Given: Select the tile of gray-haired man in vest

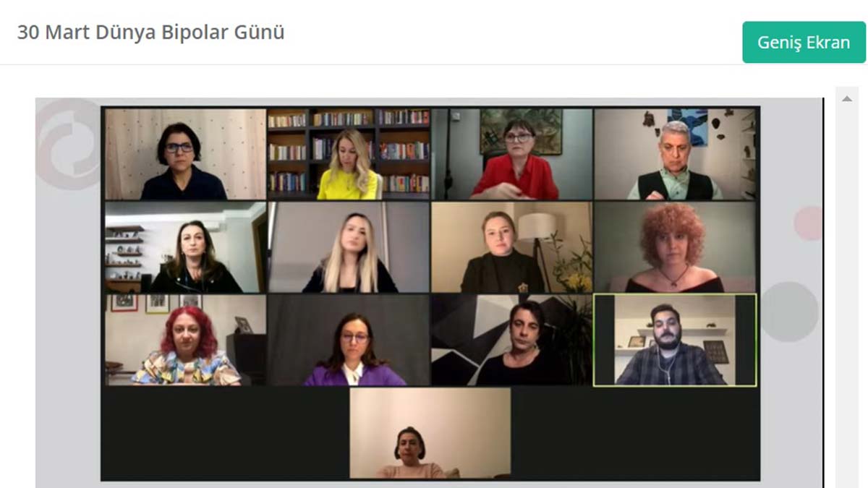Looking at the screenshot, I should 676,154.
